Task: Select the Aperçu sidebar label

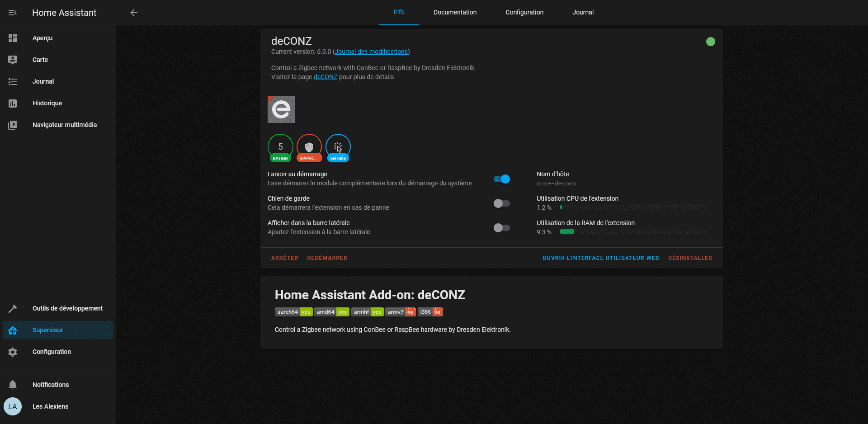Action: tap(42, 38)
